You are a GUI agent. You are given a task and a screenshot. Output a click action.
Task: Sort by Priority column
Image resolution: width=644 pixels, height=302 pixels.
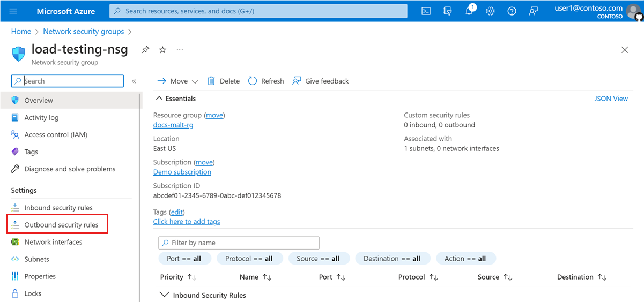[179, 277]
